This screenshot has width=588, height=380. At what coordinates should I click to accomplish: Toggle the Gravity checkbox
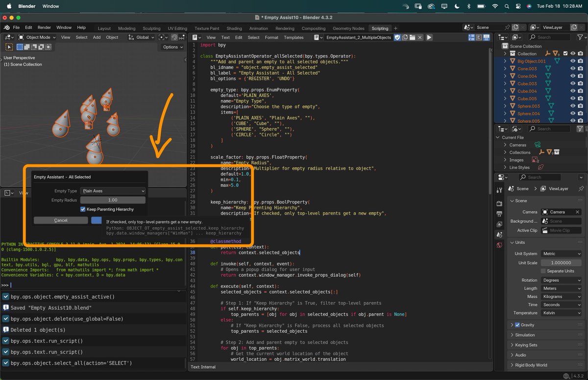tap(517, 325)
